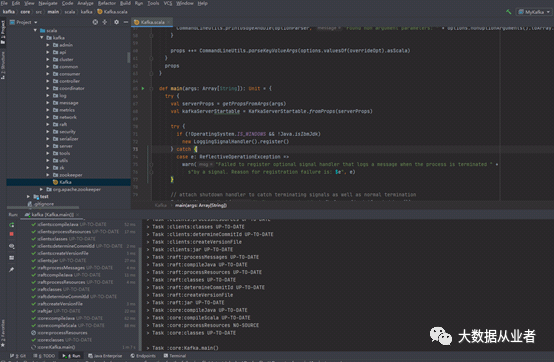
Task: Click the Project panel vertical scrollbar
Action: point(129,58)
